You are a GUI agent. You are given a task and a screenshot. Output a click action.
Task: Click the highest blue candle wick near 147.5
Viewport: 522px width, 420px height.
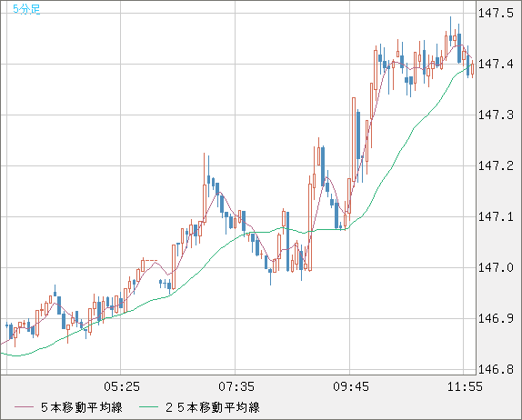pos(450,31)
